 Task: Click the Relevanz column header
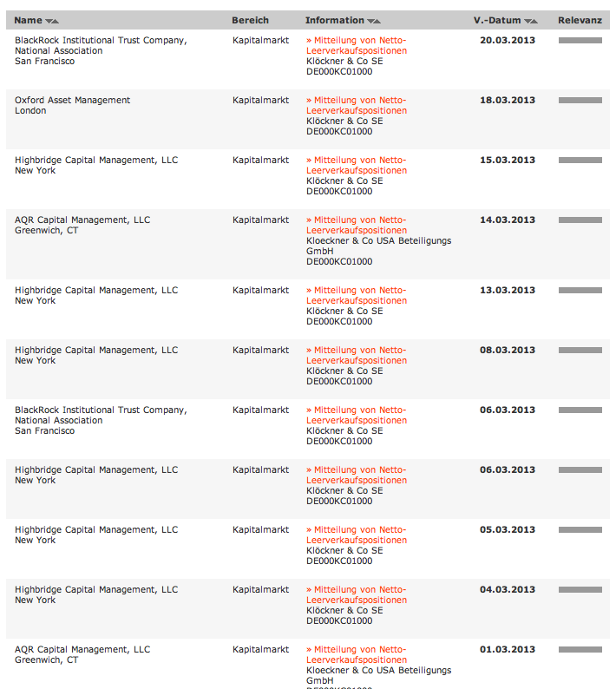pyautogui.click(x=580, y=20)
